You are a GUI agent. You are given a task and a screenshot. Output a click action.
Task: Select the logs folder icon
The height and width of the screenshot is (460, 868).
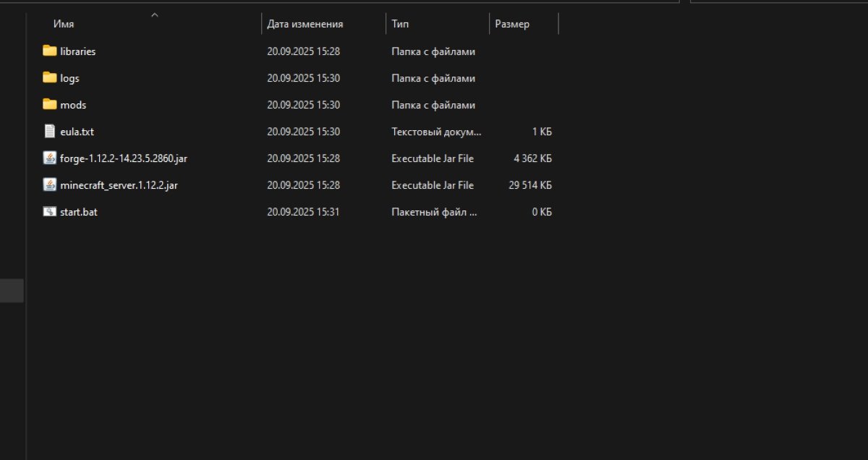click(49, 77)
